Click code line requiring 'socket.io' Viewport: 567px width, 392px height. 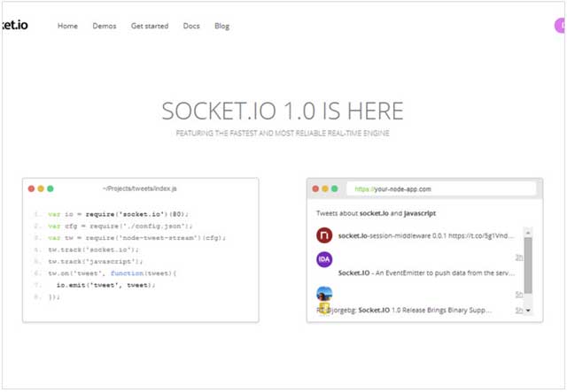(118, 214)
